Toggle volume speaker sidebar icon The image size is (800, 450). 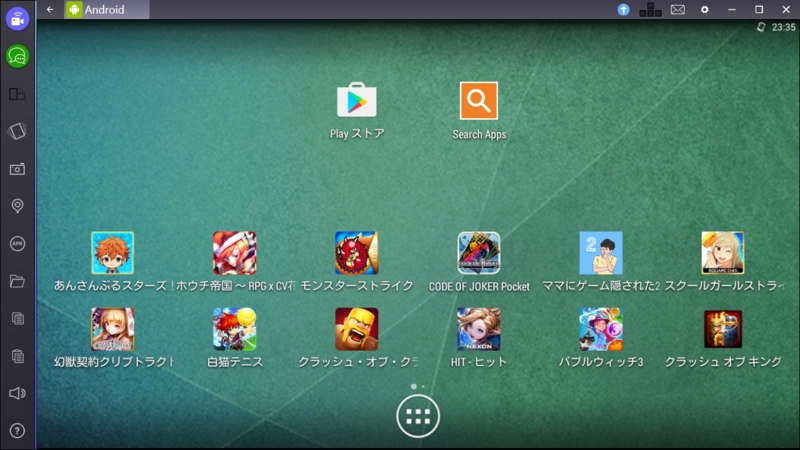tap(17, 393)
